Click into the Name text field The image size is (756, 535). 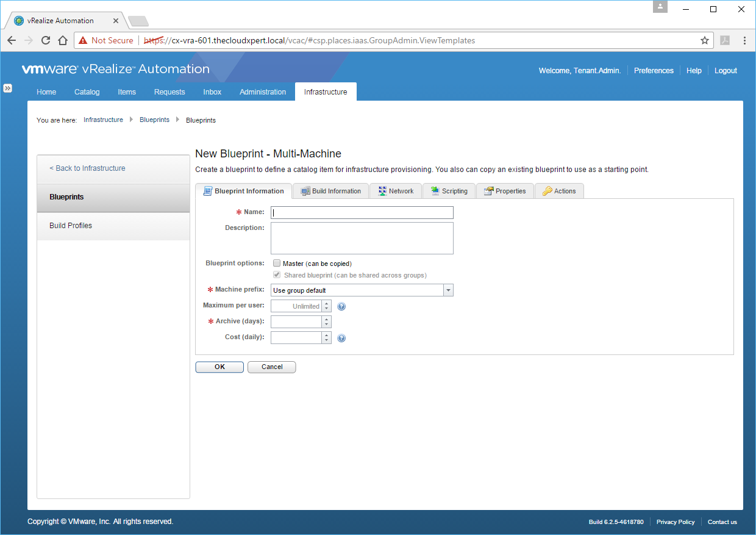point(362,212)
